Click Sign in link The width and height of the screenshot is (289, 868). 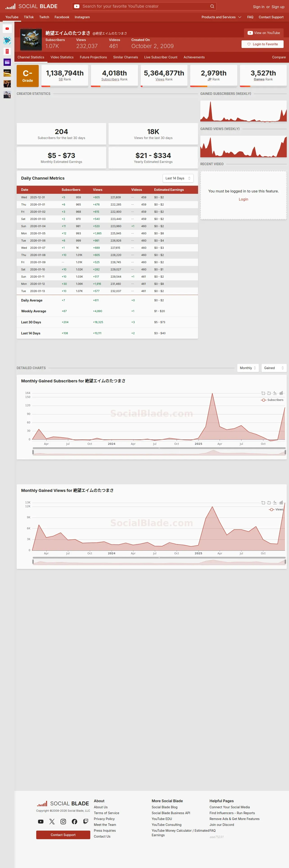(x=258, y=7)
